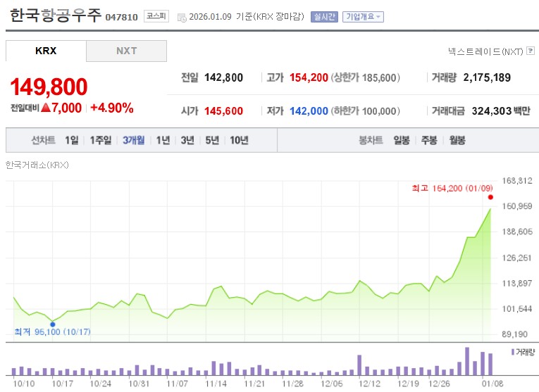Switch to the KRX tab
This screenshot has height=392, width=539.
[x=46, y=51]
